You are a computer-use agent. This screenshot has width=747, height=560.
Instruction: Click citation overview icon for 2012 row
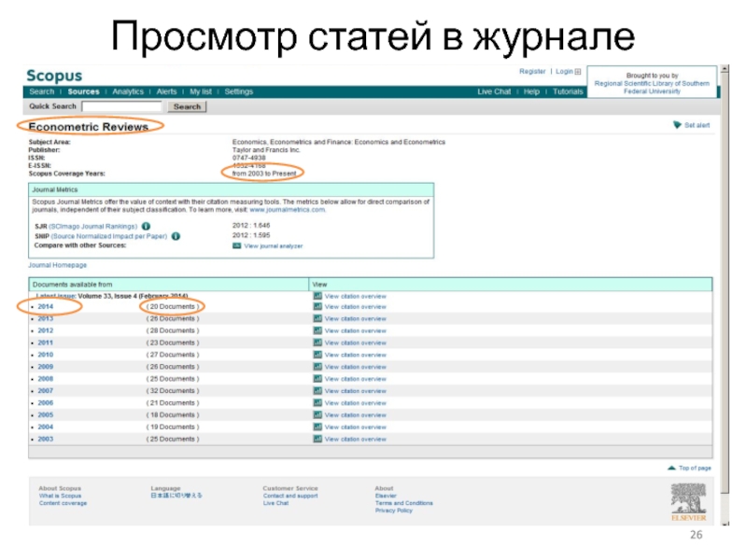click(x=317, y=330)
